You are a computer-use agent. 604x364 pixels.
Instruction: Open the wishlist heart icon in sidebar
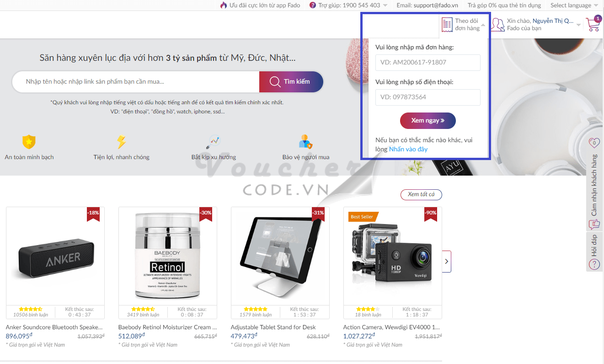pos(594,143)
